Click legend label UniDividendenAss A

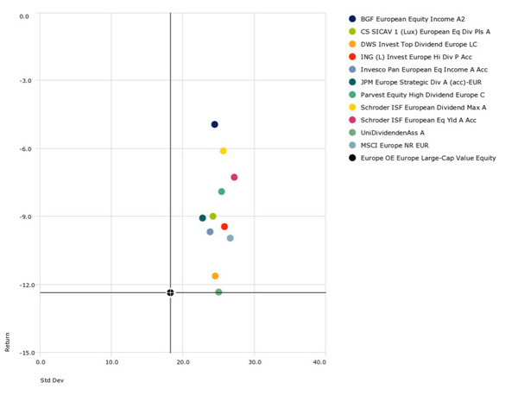click(392, 133)
